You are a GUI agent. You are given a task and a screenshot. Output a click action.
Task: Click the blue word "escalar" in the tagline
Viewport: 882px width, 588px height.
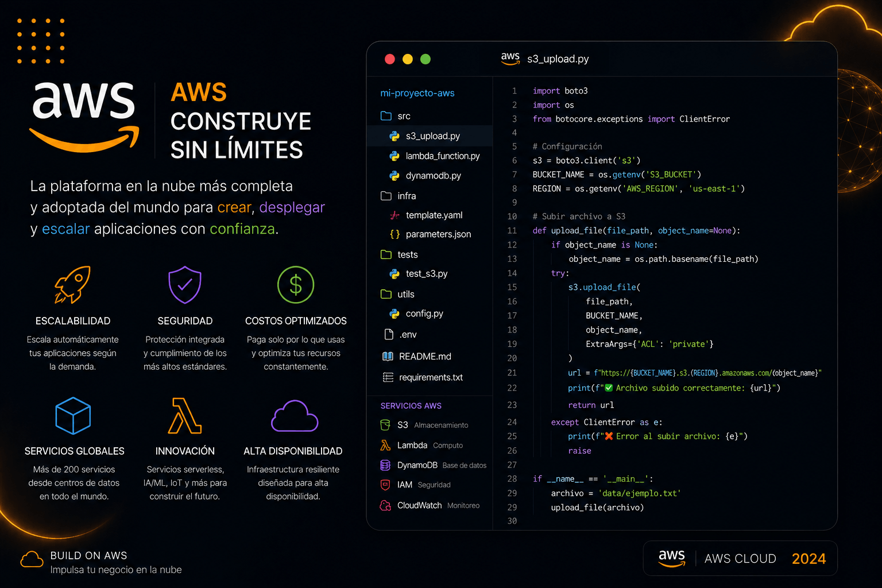click(x=65, y=229)
